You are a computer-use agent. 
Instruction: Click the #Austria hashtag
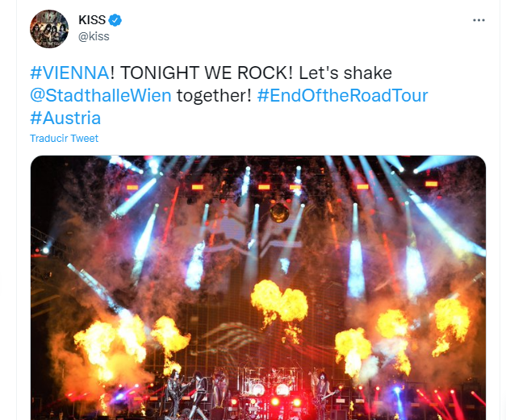tap(65, 118)
